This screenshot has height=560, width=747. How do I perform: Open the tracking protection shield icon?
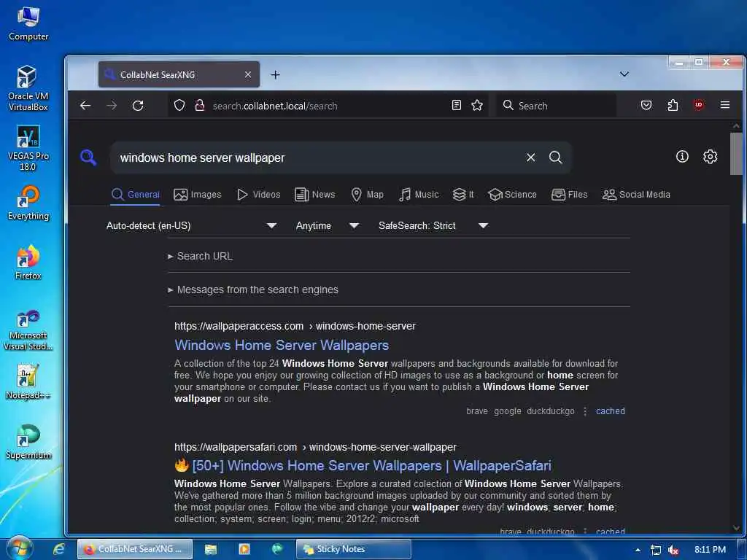(179, 105)
